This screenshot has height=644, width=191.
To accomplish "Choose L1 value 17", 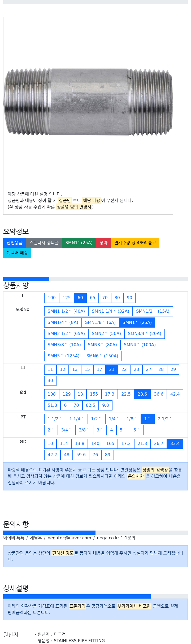I will pyautogui.click(x=99, y=370).
